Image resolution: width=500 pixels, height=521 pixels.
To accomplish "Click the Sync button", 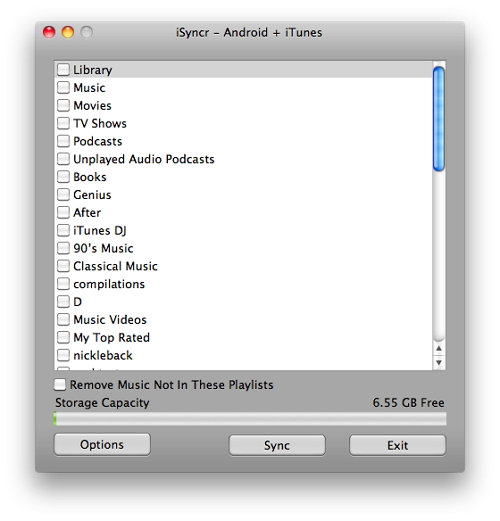I will click(277, 445).
